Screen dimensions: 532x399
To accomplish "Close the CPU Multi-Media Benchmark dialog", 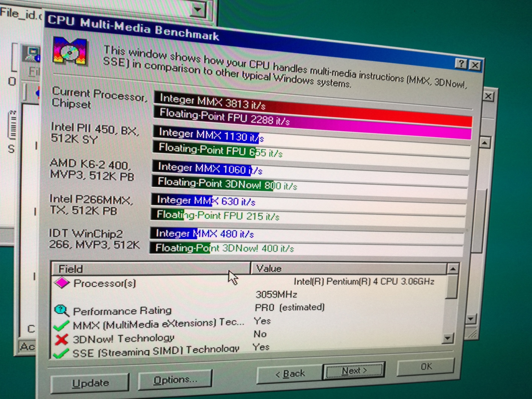I will [475, 65].
